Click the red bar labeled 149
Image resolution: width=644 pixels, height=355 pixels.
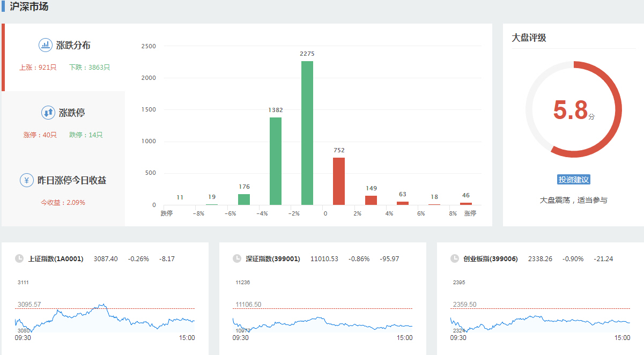pos(371,200)
